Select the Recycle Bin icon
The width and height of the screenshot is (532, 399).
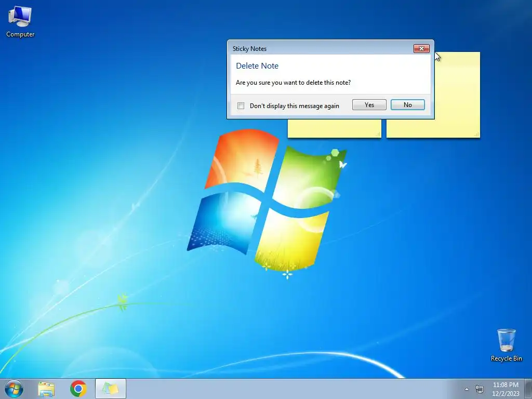coord(506,345)
